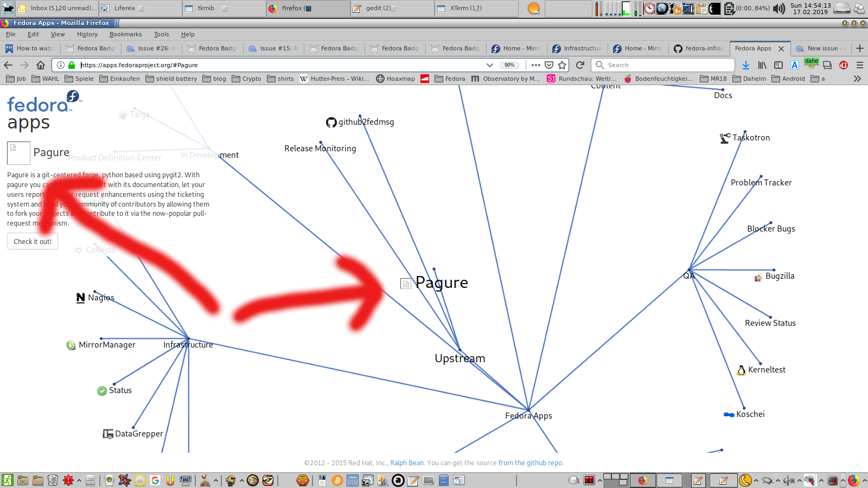868x488 pixels.
Task: Select the Blocker Bugs node
Action: tap(771, 229)
